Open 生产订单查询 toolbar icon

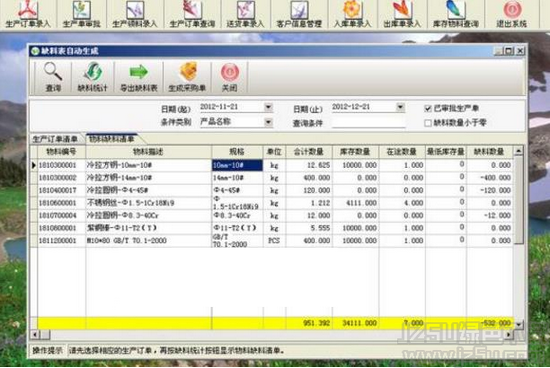pos(192,14)
